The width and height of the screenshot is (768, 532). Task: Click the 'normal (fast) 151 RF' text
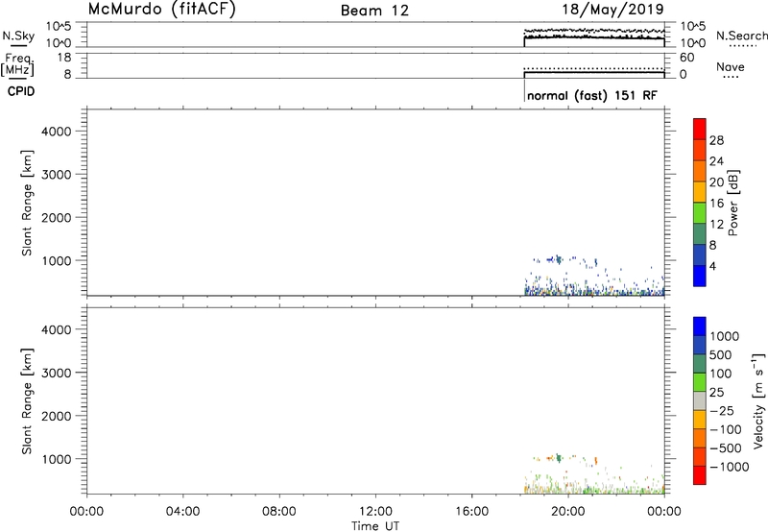click(x=592, y=95)
